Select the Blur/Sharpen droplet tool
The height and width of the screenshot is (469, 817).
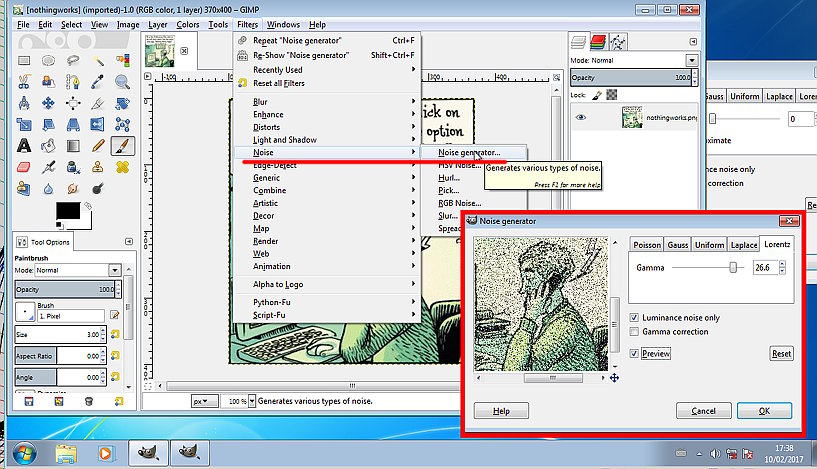48,188
